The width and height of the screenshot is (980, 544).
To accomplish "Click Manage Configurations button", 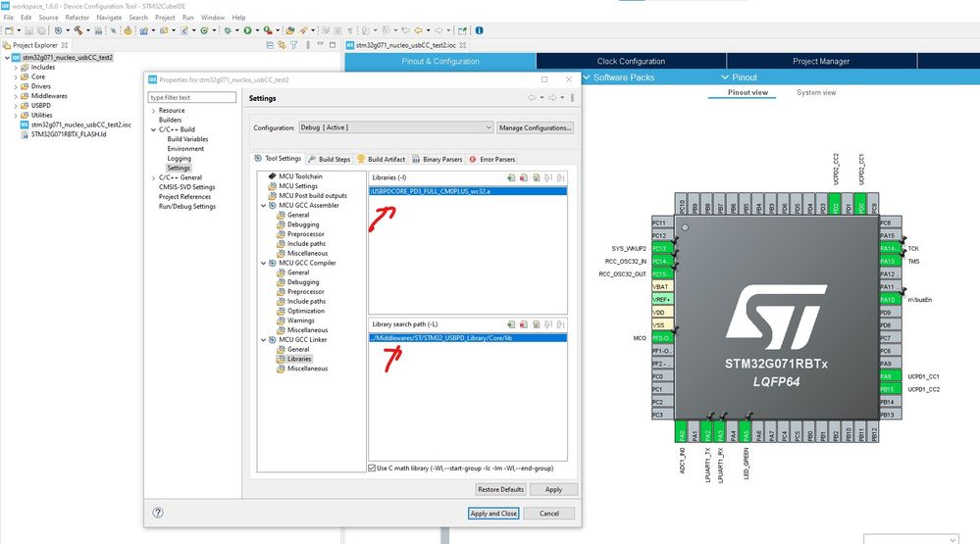I will tap(535, 127).
